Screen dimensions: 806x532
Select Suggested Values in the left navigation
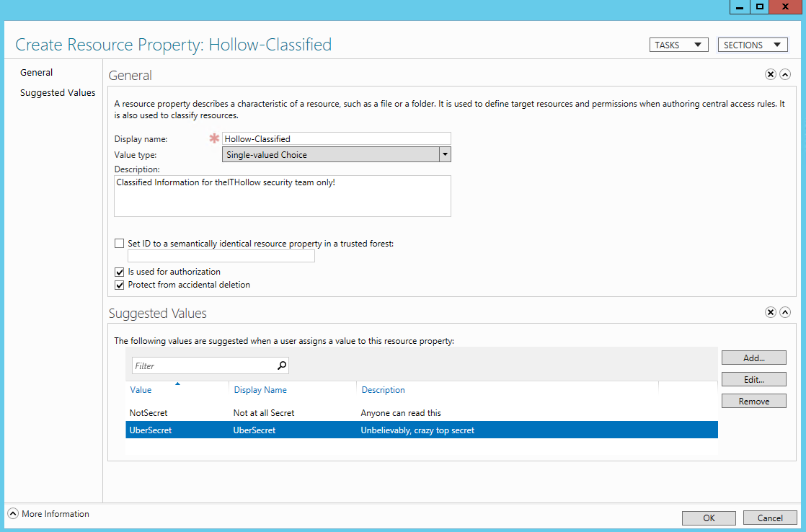[x=58, y=92]
